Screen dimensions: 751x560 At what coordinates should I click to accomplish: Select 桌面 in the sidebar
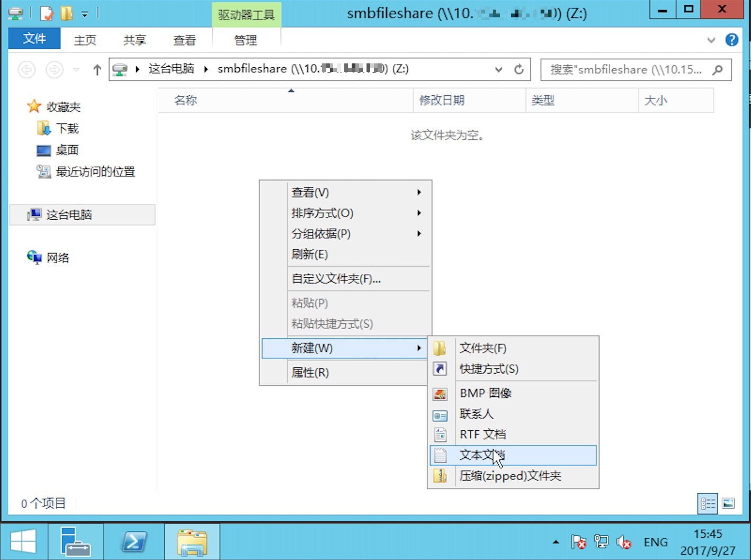coord(67,150)
